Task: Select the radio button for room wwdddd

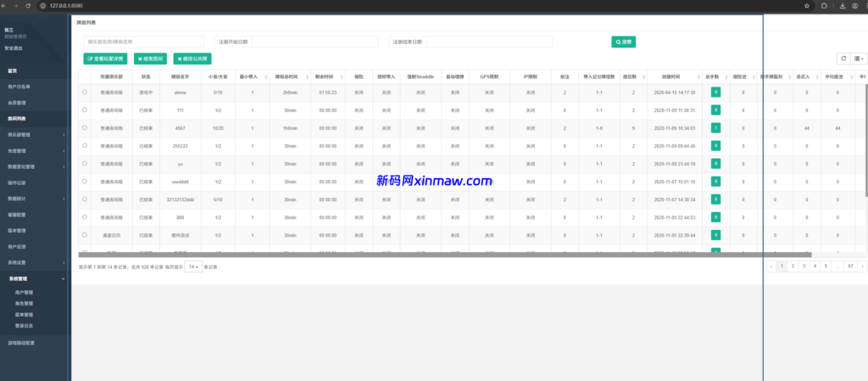Action: pyautogui.click(x=85, y=181)
